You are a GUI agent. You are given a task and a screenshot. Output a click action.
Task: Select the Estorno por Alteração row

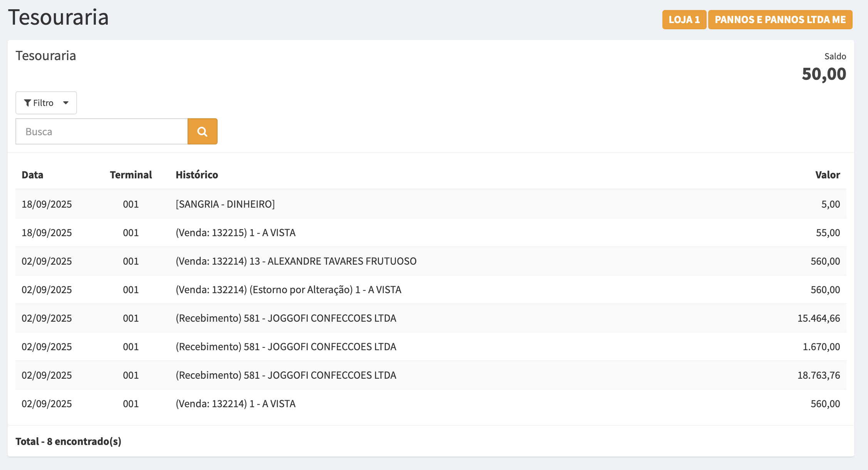click(x=288, y=290)
